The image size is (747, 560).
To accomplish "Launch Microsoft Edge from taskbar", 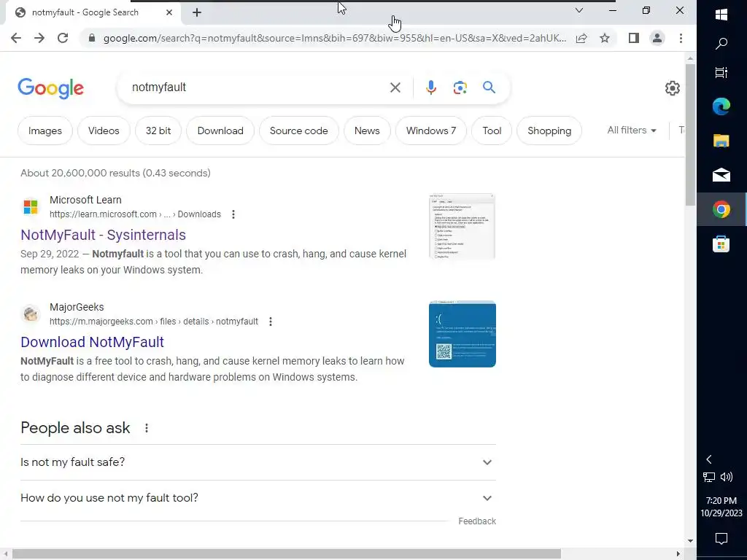I will pyautogui.click(x=721, y=106).
